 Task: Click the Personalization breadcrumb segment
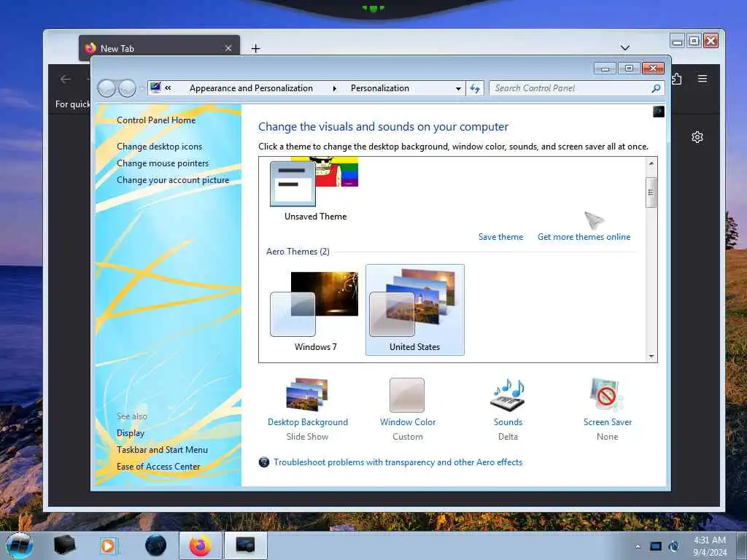point(379,88)
